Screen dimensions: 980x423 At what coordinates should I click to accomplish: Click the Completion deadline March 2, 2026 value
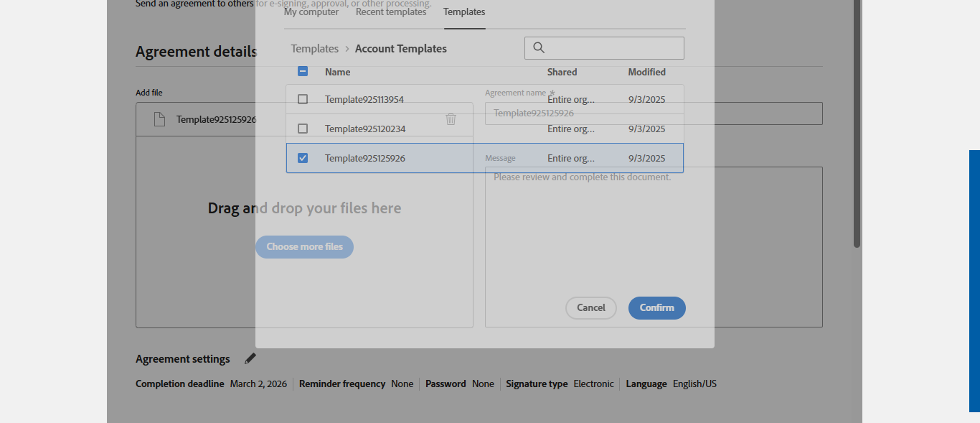click(x=258, y=384)
